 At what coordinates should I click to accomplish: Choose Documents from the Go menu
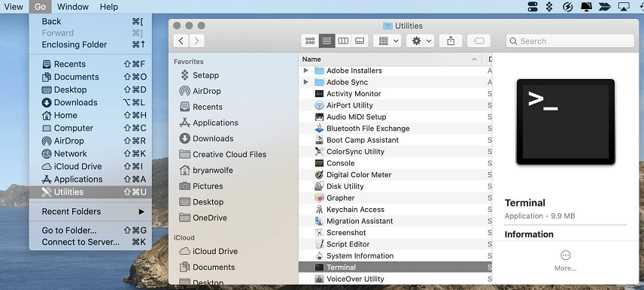tap(90, 77)
